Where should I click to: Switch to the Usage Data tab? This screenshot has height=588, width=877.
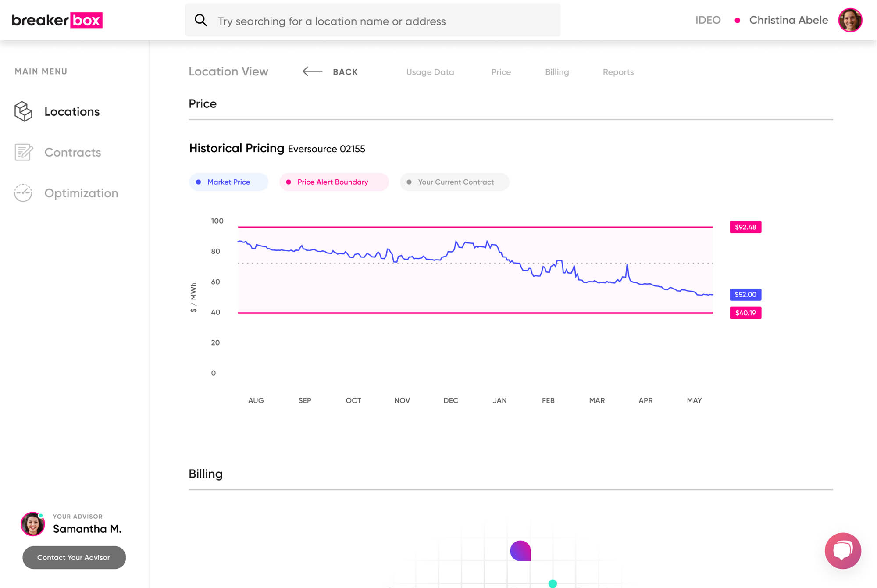tap(430, 72)
